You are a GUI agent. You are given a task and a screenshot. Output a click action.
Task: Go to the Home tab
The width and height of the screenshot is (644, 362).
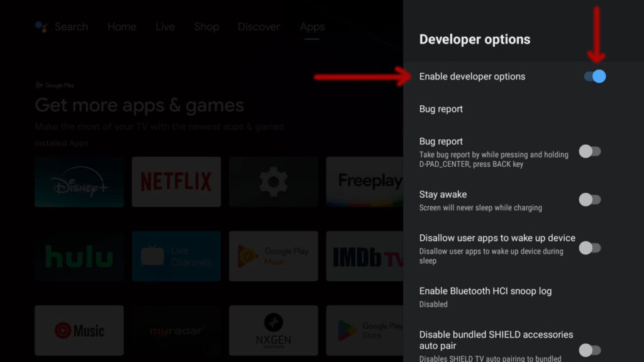[x=122, y=26]
